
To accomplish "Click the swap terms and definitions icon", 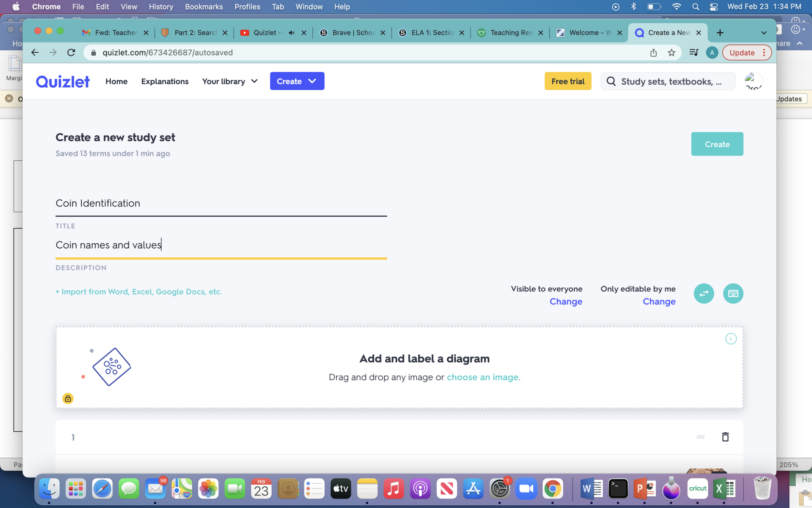I will tap(704, 293).
